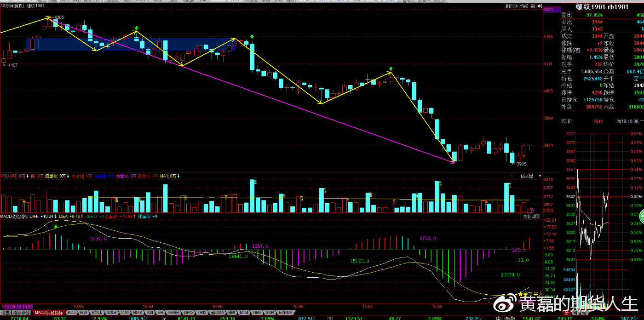Switch to the 新DMA indicator tab
This screenshot has height=320, width=644.
217,312
